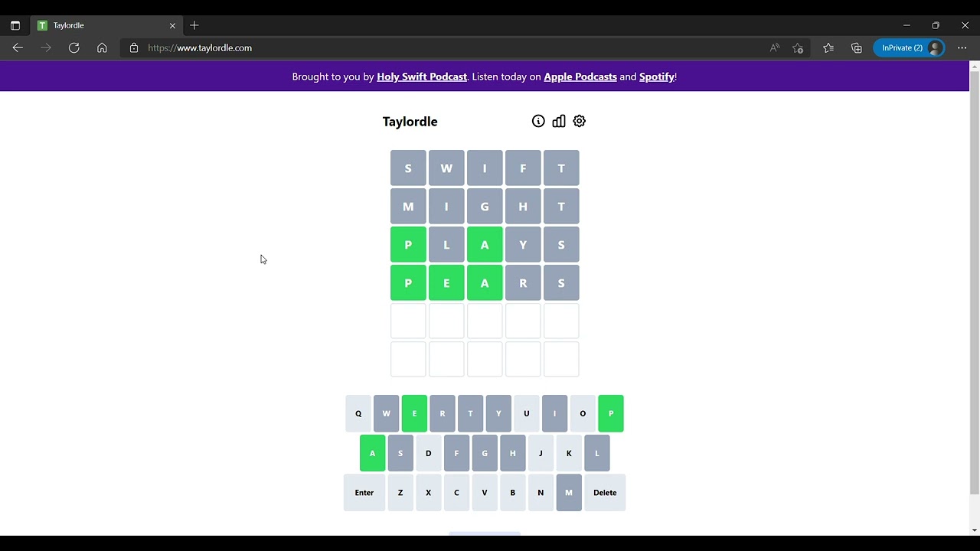Tap the Z key
This screenshot has width=980, height=551.
[400, 493]
